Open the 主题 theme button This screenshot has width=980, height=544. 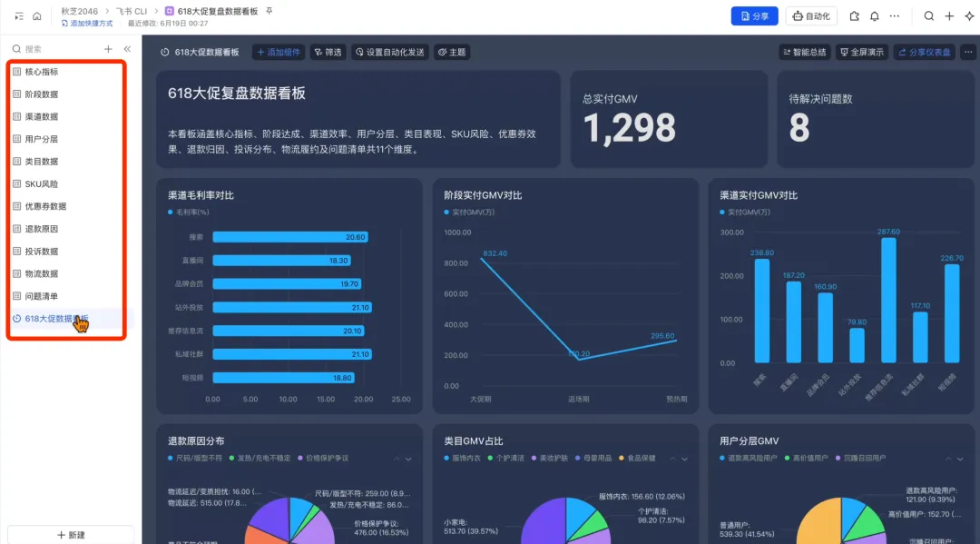(452, 53)
